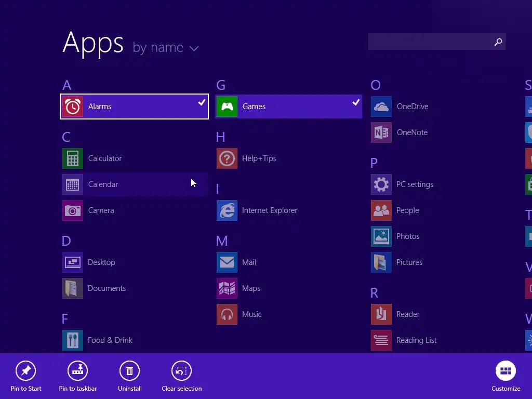Open the Reading List app icon

click(381, 340)
